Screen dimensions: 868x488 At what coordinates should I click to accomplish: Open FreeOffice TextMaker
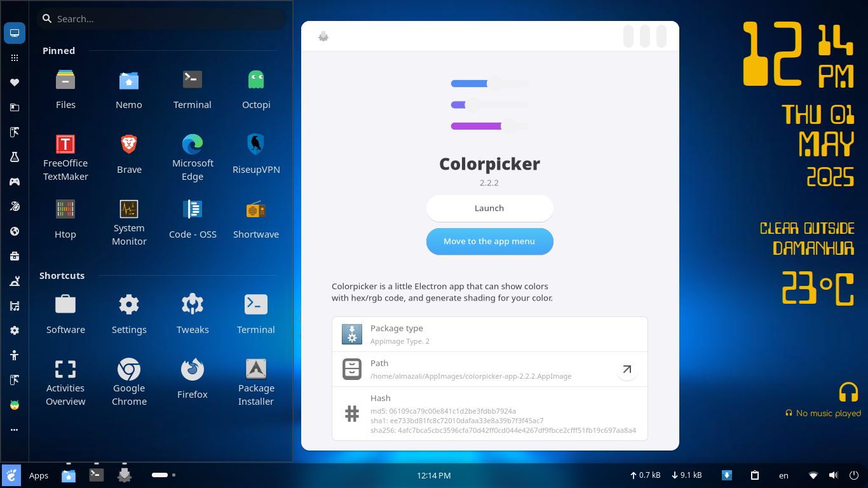click(65, 157)
